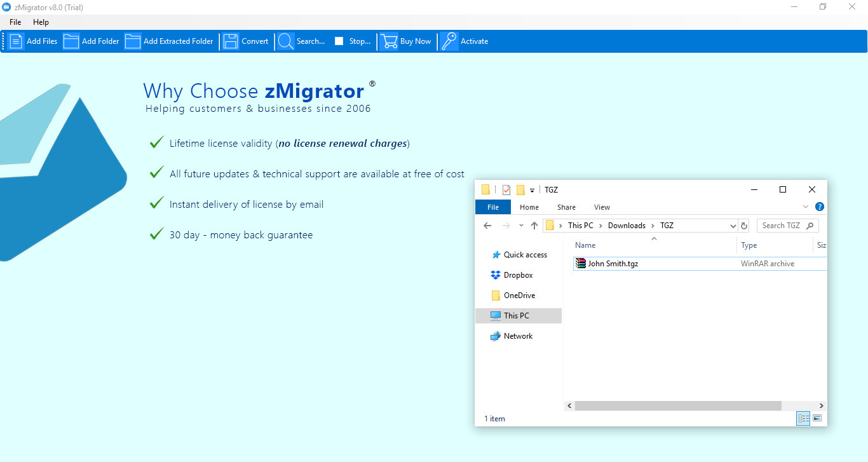Click Explorer's horizontal scrollbar thumb
The height and width of the screenshot is (462, 868).
[678, 405]
